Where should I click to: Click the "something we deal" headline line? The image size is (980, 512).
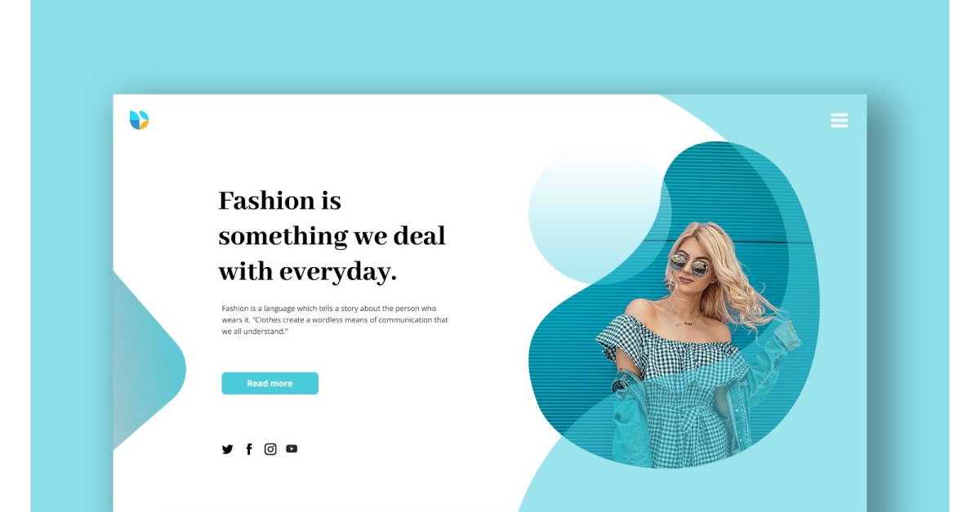pos(332,236)
